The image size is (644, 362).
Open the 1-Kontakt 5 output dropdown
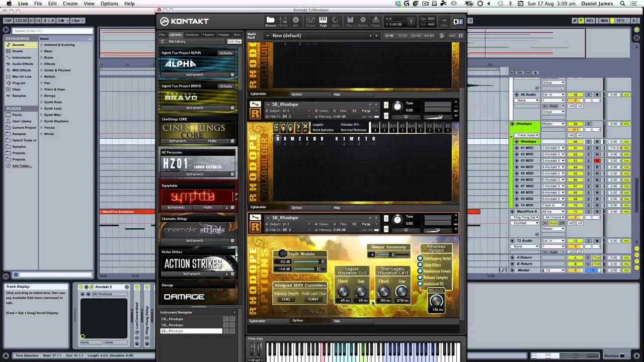tap(553, 148)
